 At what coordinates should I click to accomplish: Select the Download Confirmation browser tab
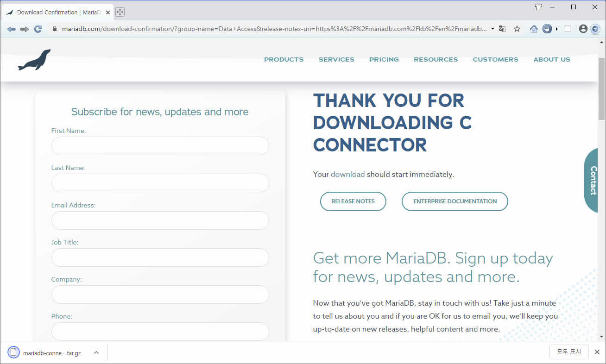pyautogui.click(x=58, y=13)
